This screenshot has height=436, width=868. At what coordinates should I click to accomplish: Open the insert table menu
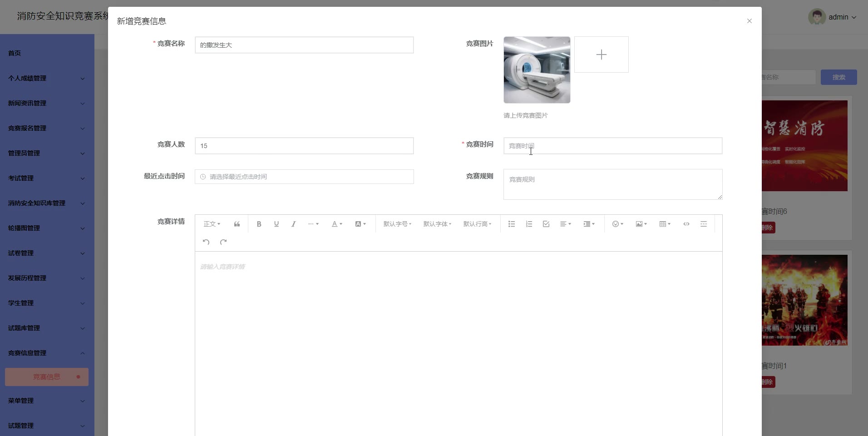[665, 224]
